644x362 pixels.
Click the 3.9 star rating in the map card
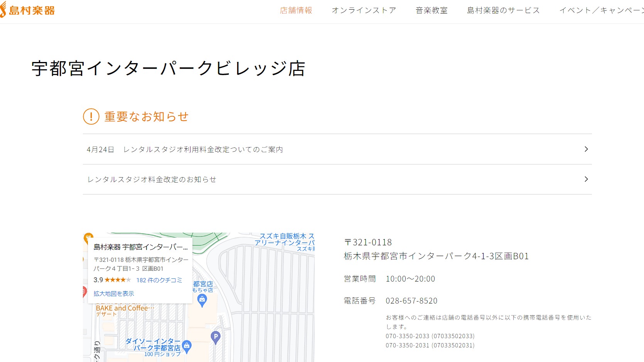112,280
